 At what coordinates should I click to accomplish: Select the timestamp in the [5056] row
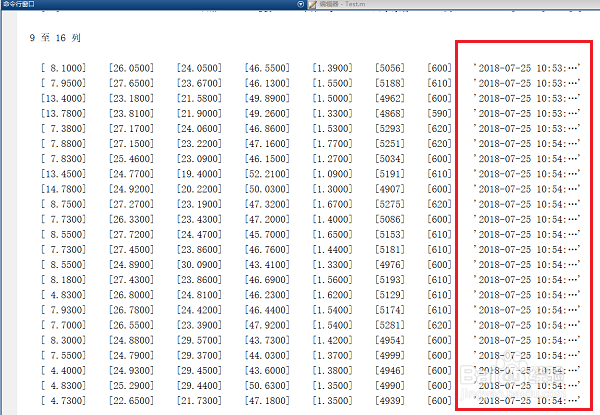click(x=527, y=68)
